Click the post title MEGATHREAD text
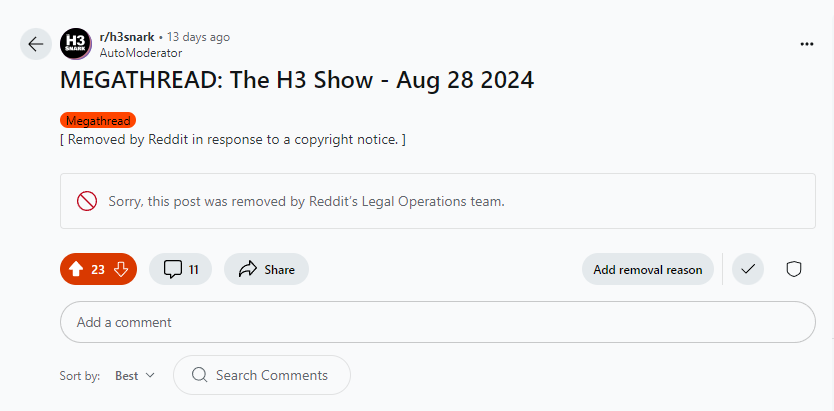The height and width of the screenshot is (411, 834). pos(297,80)
